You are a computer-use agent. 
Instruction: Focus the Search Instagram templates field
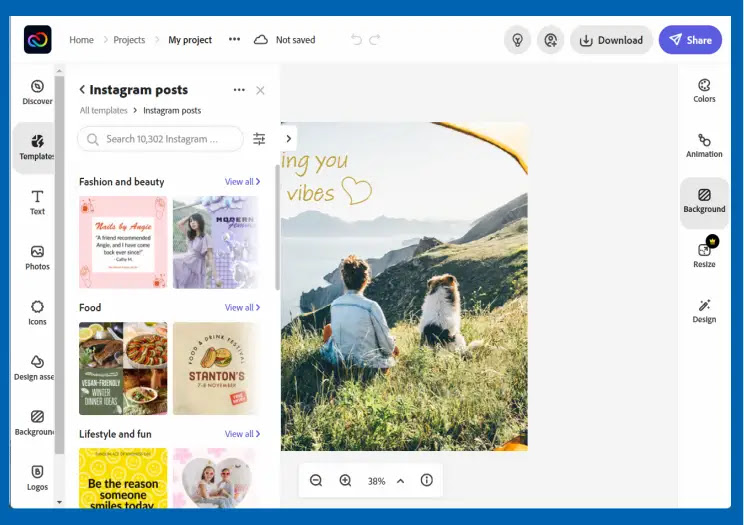[x=160, y=139]
